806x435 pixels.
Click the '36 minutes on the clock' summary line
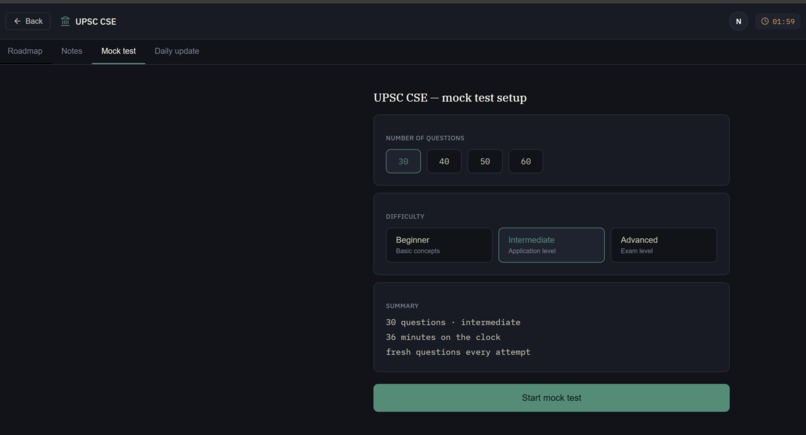pos(443,337)
